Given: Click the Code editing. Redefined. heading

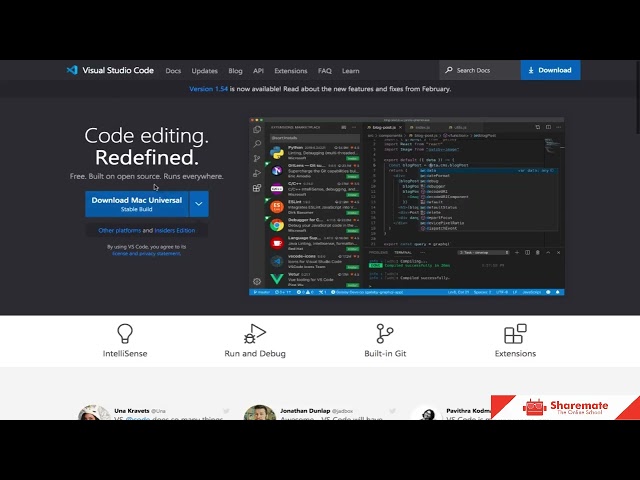Looking at the screenshot, I should coord(147,147).
